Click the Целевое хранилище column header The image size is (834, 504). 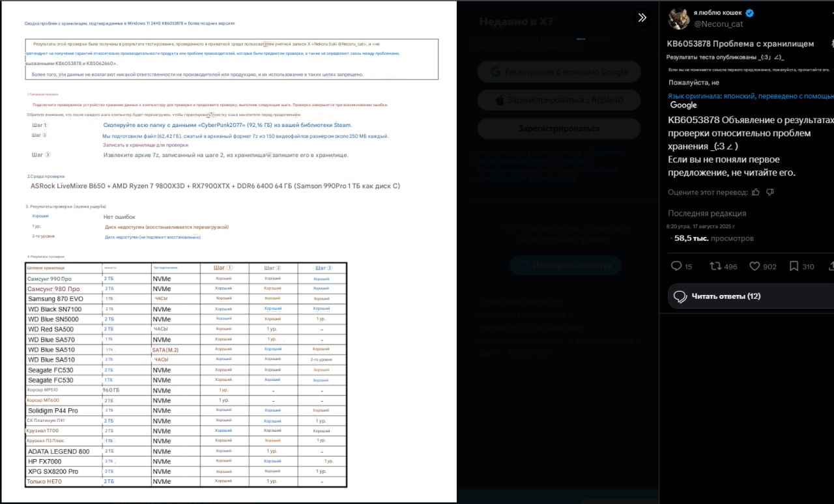point(46,268)
